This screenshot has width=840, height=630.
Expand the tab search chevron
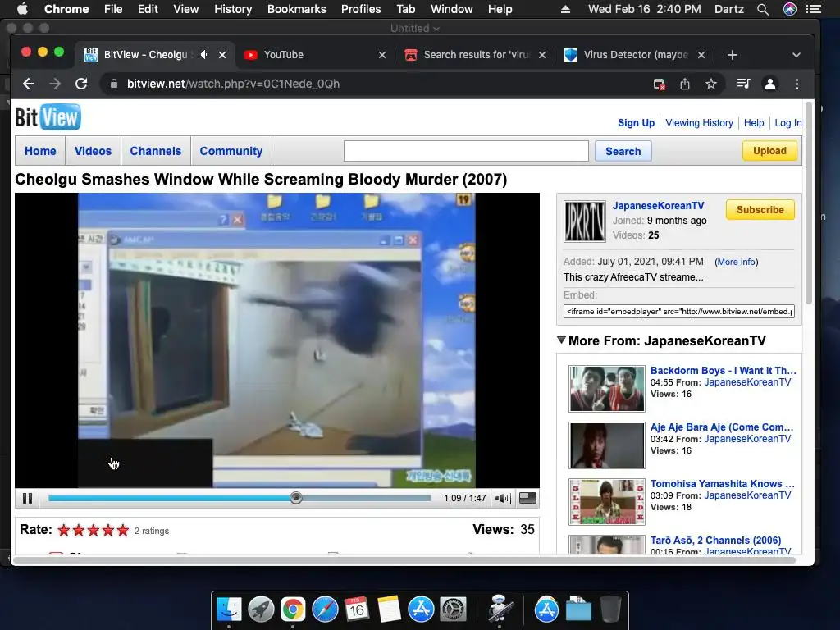coord(797,55)
